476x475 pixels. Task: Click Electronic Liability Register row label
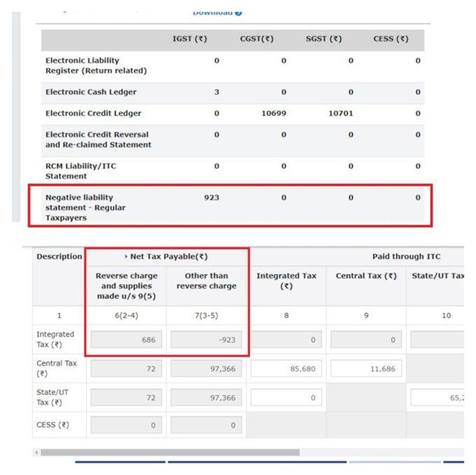point(96,65)
